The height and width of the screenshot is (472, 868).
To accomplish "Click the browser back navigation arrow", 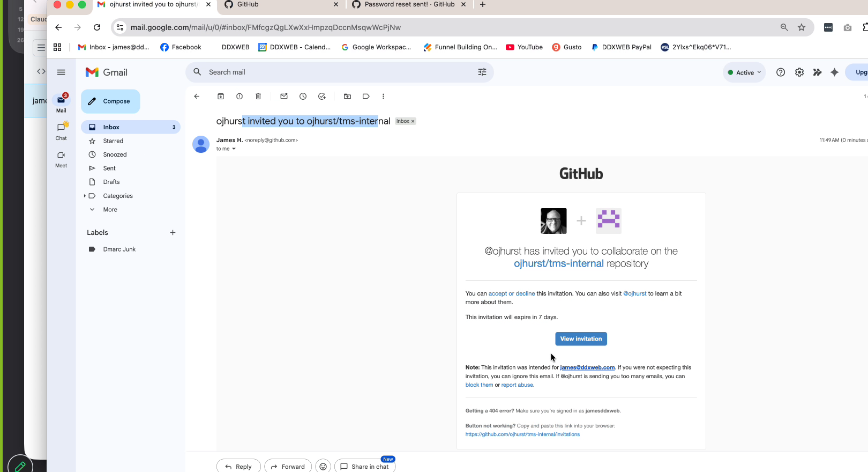I will (x=58, y=27).
